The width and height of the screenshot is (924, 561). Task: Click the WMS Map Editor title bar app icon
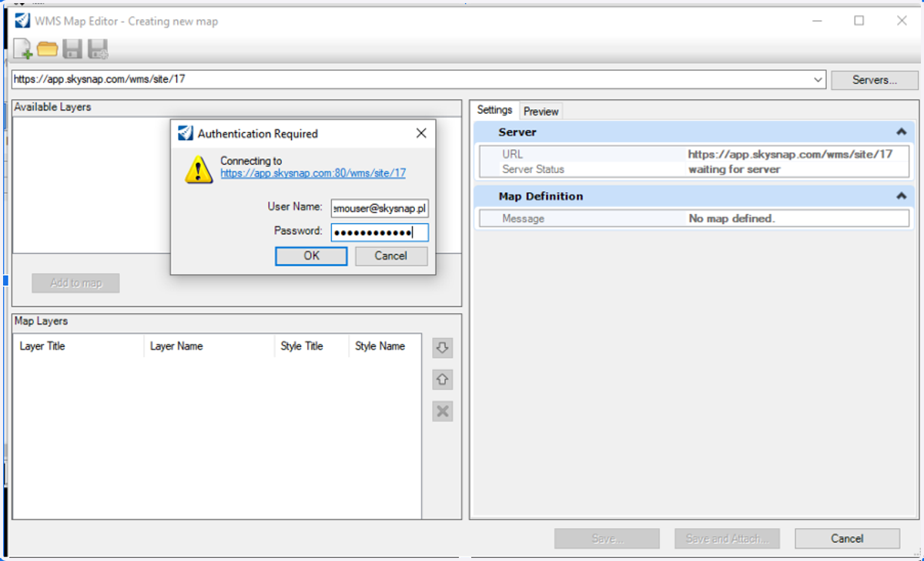point(23,21)
